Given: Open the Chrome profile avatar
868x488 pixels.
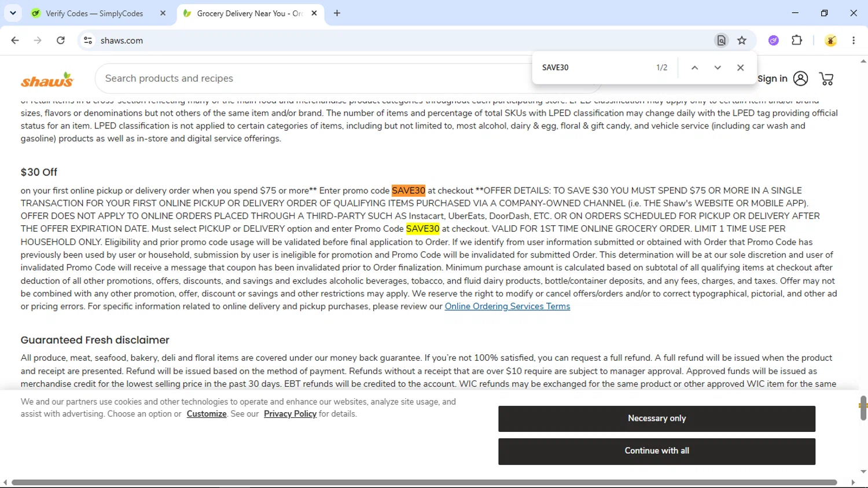Looking at the screenshot, I should point(830,41).
